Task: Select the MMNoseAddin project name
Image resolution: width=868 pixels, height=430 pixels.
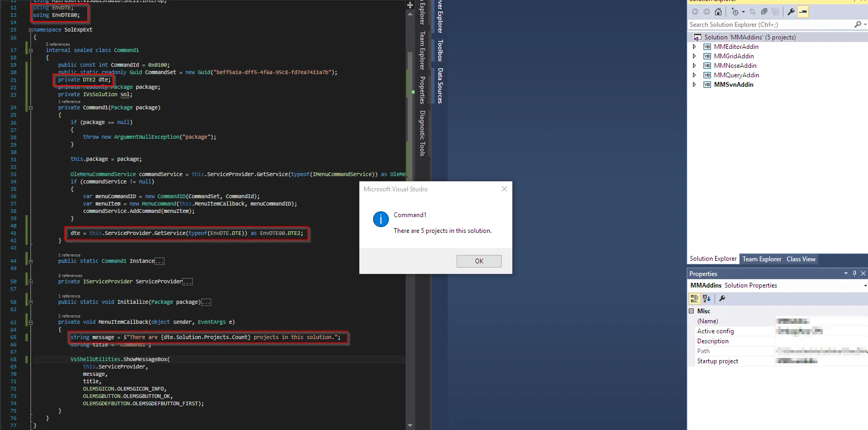Action: point(735,66)
